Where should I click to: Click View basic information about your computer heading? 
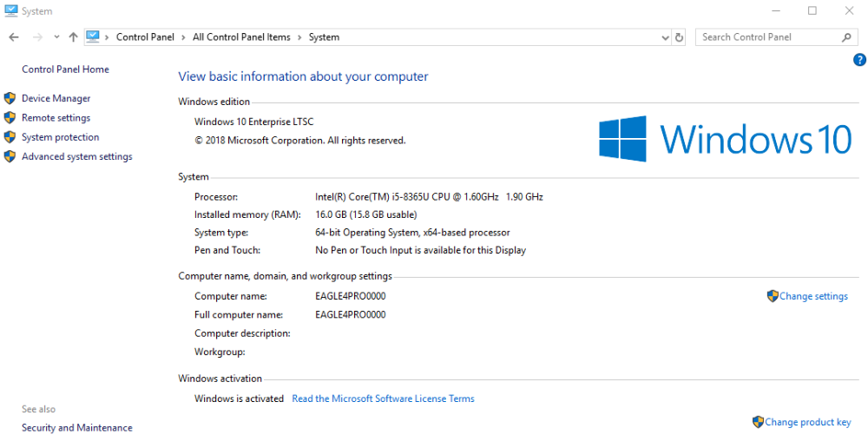tap(303, 76)
